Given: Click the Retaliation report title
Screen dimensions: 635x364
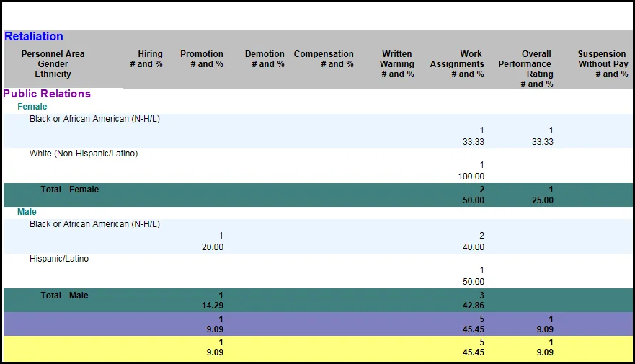Looking at the screenshot, I should [34, 37].
